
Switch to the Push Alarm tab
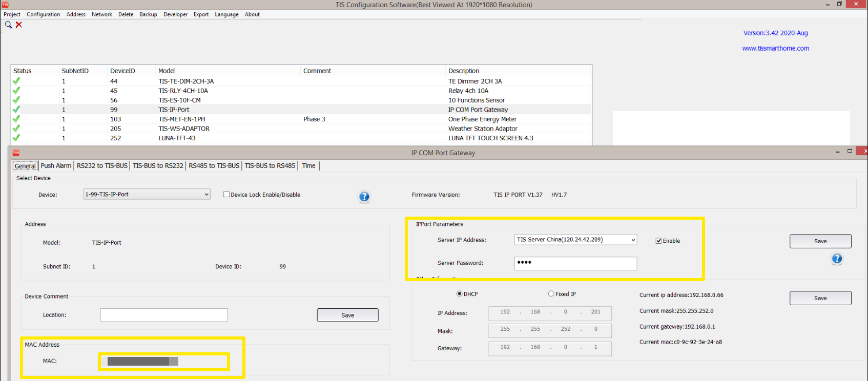tap(56, 166)
